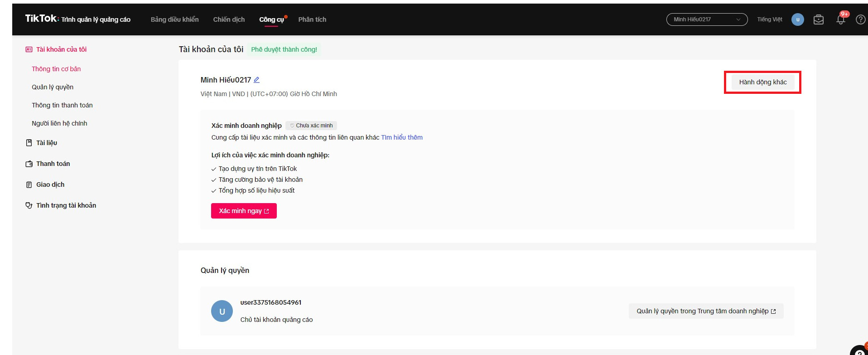Open Tài liệu sidebar section
This screenshot has height=355, width=868.
pyautogui.click(x=47, y=143)
